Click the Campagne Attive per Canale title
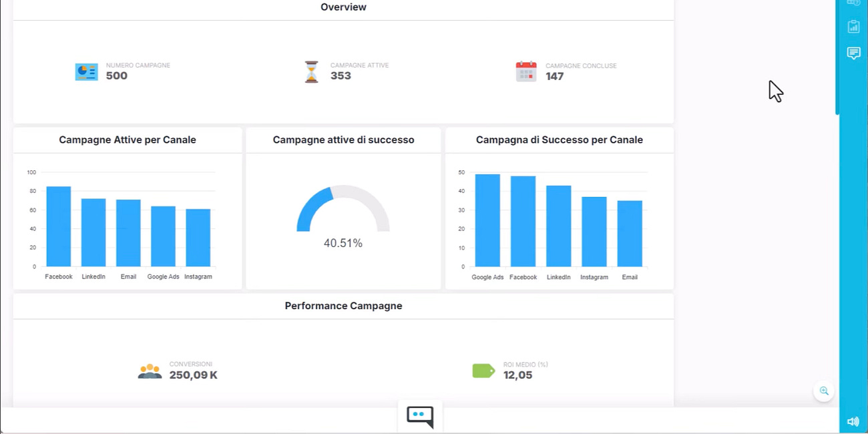This screenshot has width=868, height=434. tap(128, 140)
